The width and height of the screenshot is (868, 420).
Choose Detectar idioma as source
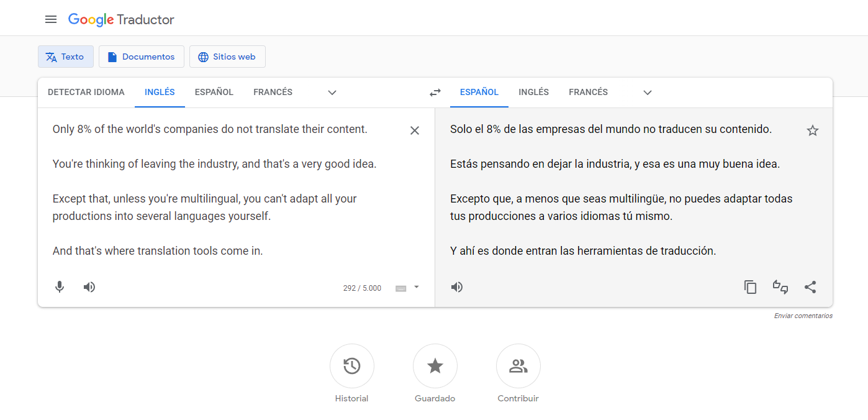point(86,92)
